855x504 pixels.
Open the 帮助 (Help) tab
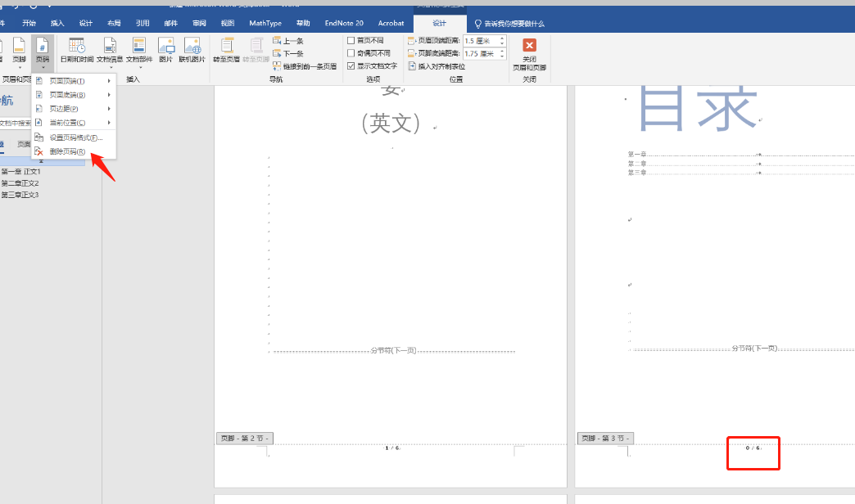click(x=303, y=23)
